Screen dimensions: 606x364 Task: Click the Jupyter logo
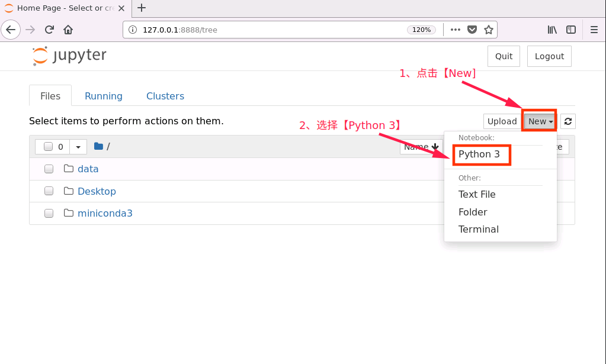pyautogui.click(x=69, y=56)
